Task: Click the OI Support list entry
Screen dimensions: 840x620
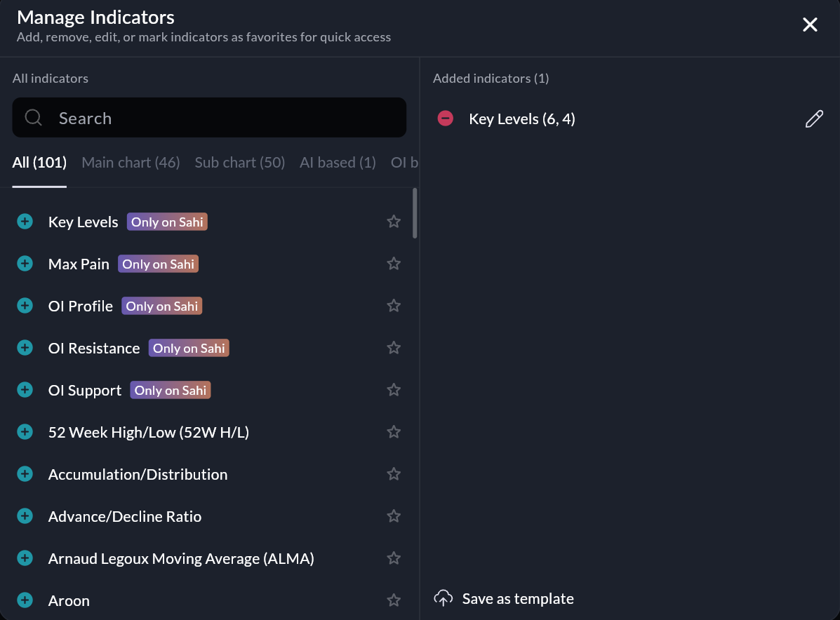Action: [85, 391]
